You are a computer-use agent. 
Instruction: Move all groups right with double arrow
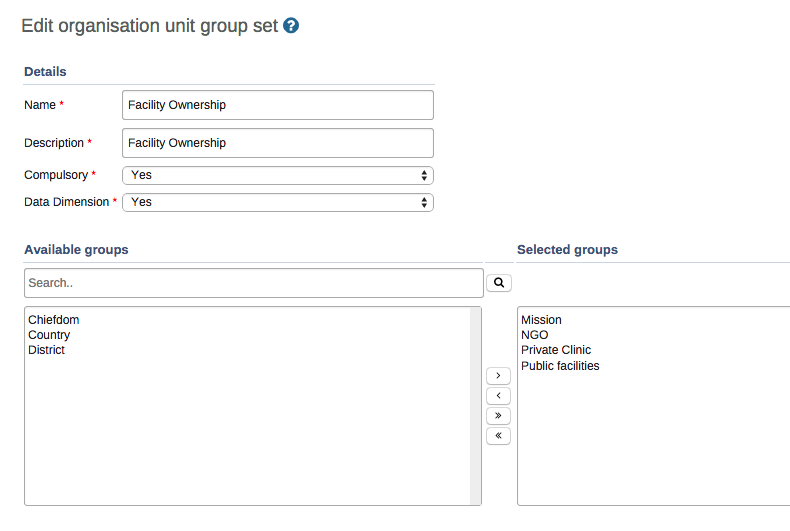(498, 416)
